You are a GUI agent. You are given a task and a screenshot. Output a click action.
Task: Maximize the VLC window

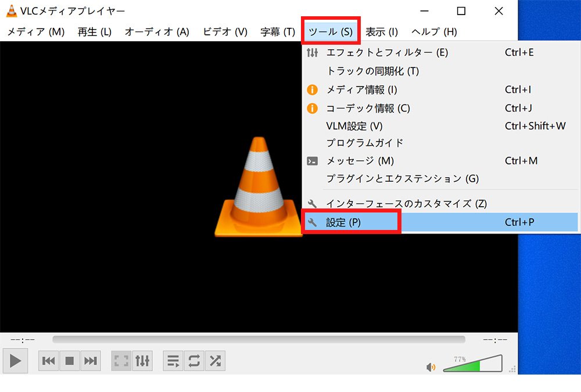(x=461, y=11)
